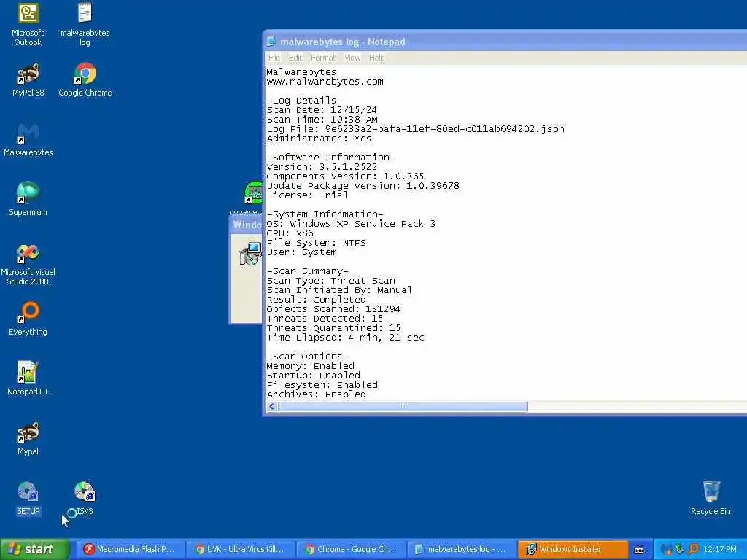Click the Notepad title bar icon
The height and width of the screenshot is (560, 747).
tap(271, 42)
